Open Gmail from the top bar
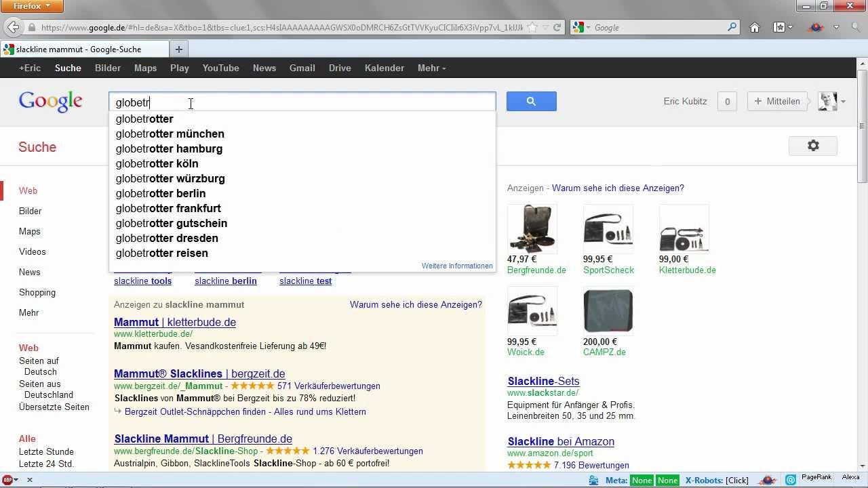The height and width of the screenshot is (488, 868). tap(302, 68)
